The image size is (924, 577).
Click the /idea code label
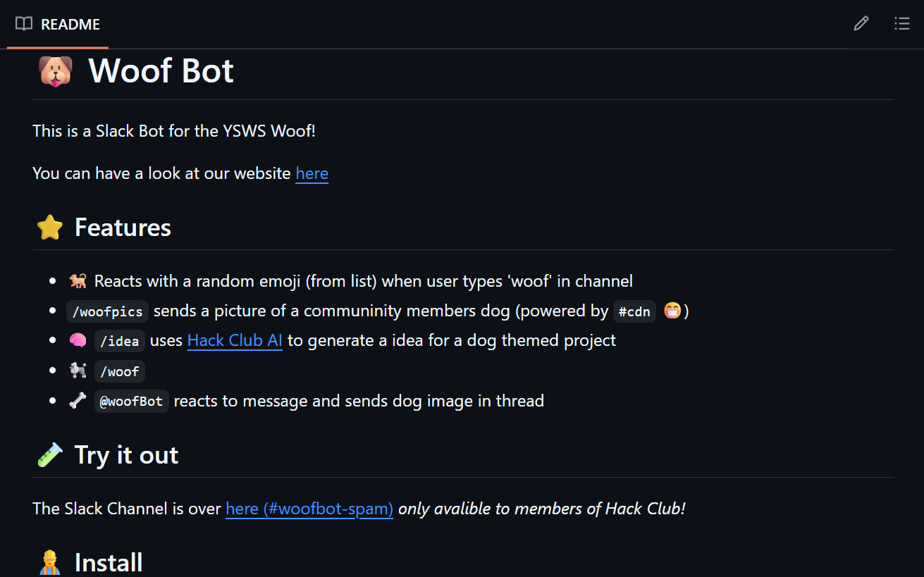(x=119, y=341)
